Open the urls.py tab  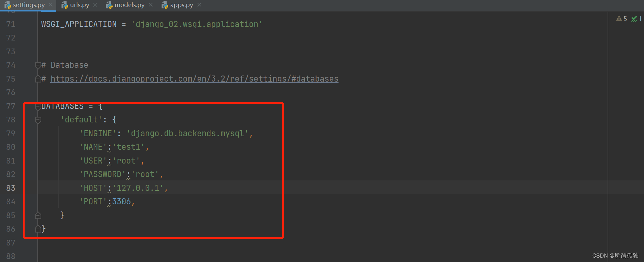point(80,5)
